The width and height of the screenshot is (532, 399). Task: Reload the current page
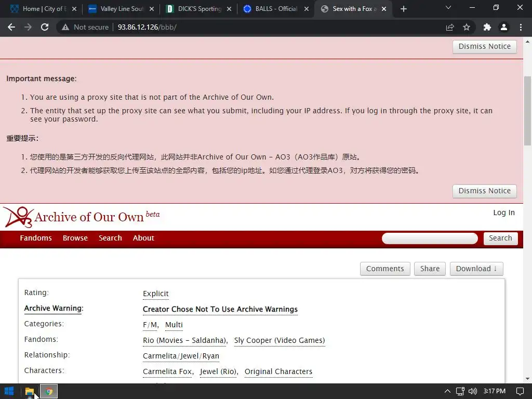[45, 27]
